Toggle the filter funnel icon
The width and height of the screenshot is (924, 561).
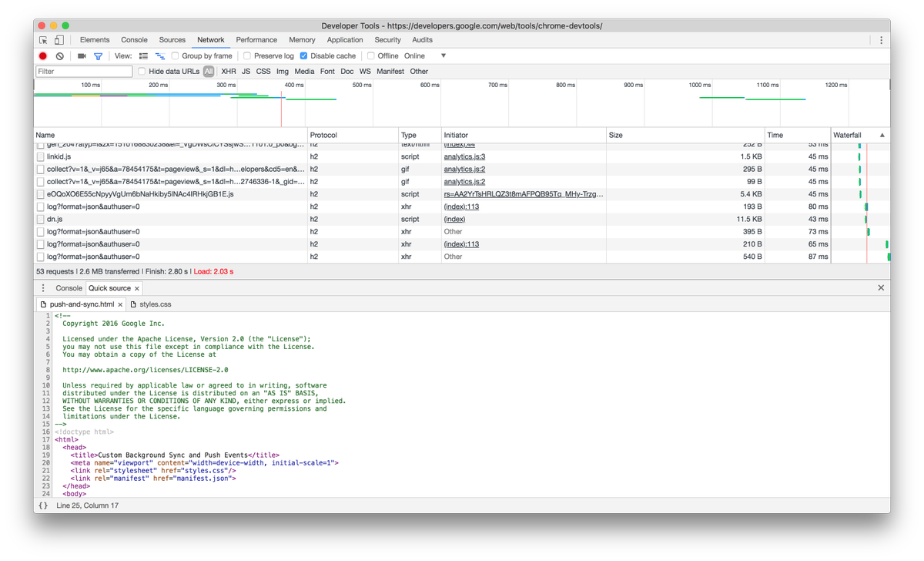[x=98, y=55]
